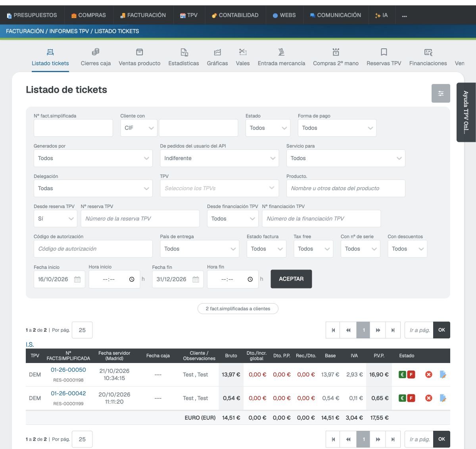476x449 pixels.
Task: Click red F icon for 01-26-00042
Action: click(411, 398)
